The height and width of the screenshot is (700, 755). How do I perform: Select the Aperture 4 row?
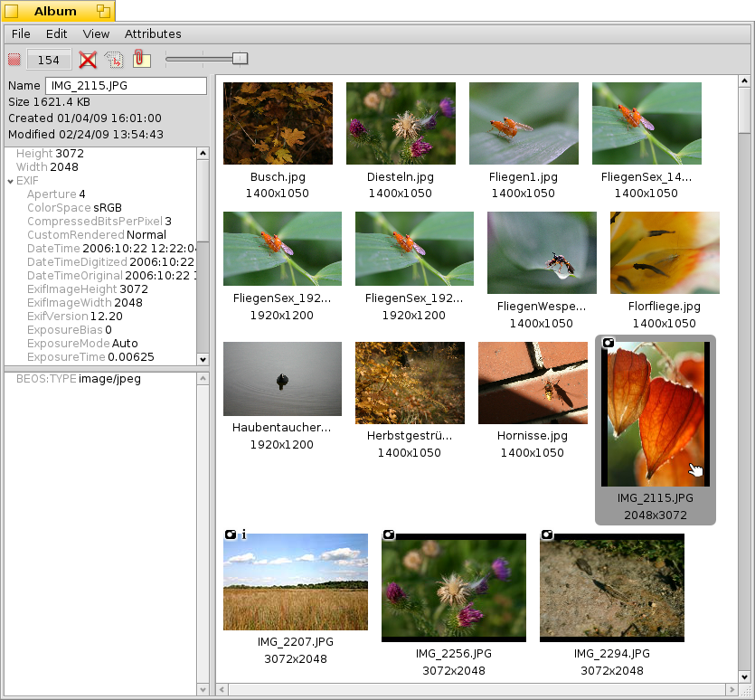[x=56, y=194]
